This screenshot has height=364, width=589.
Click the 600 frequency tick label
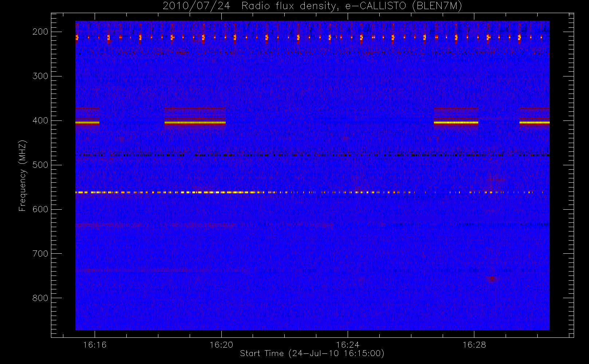[40, 209]
